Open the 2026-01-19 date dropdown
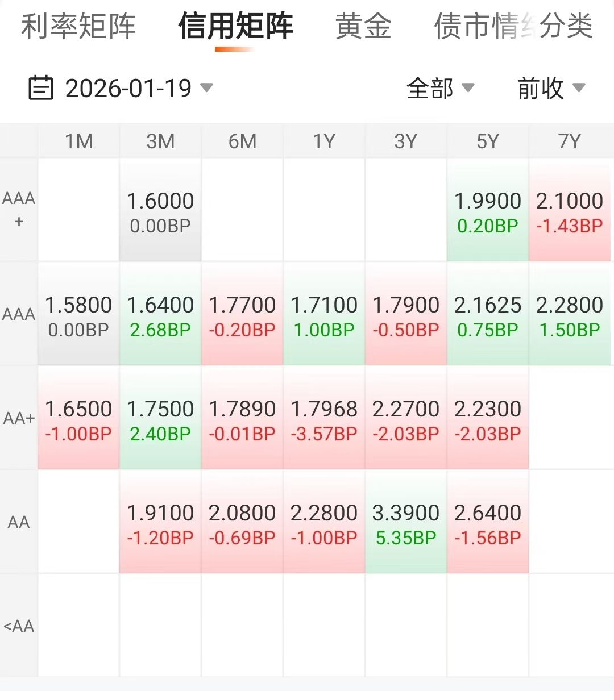This screenshot has height=700, width=614. click(x=139, y=88)
